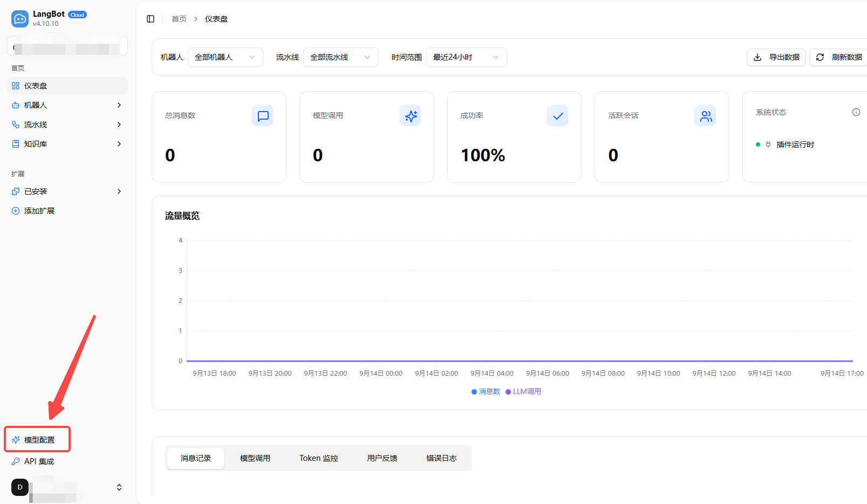The image size is (867, 504).
Task: Expand the 流水线 sidebar chevron
Action: coord(119,125)
